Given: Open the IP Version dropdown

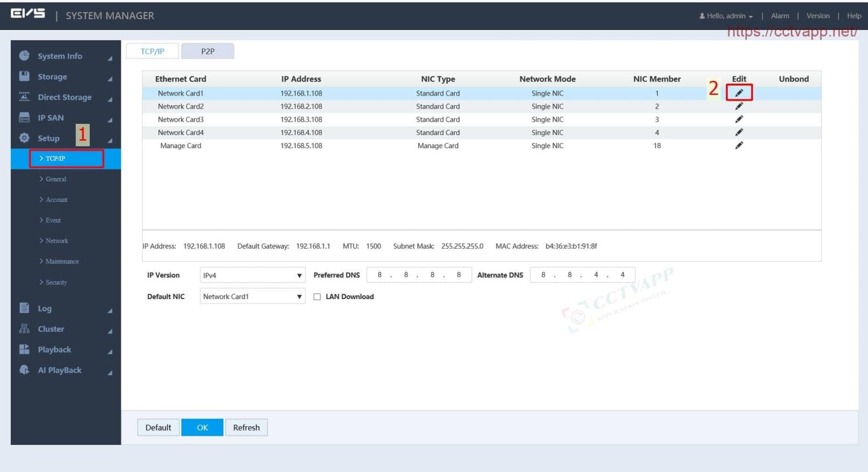Looking at the screenshot, I should 251,275.
